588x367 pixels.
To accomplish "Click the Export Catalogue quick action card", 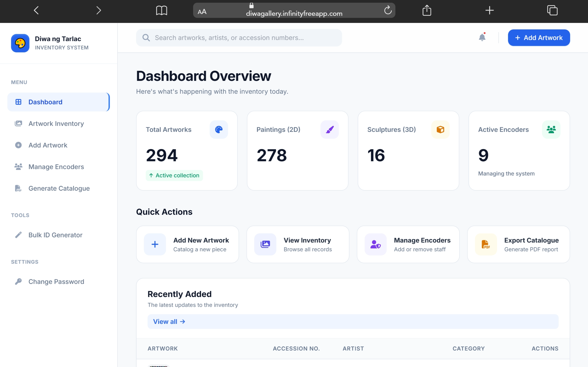I will click(x=519, y=244).
